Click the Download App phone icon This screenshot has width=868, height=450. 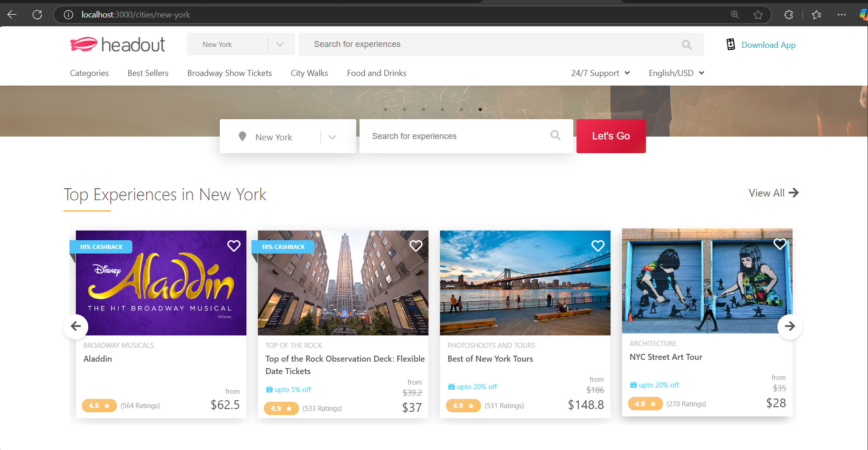click(731, 44)
